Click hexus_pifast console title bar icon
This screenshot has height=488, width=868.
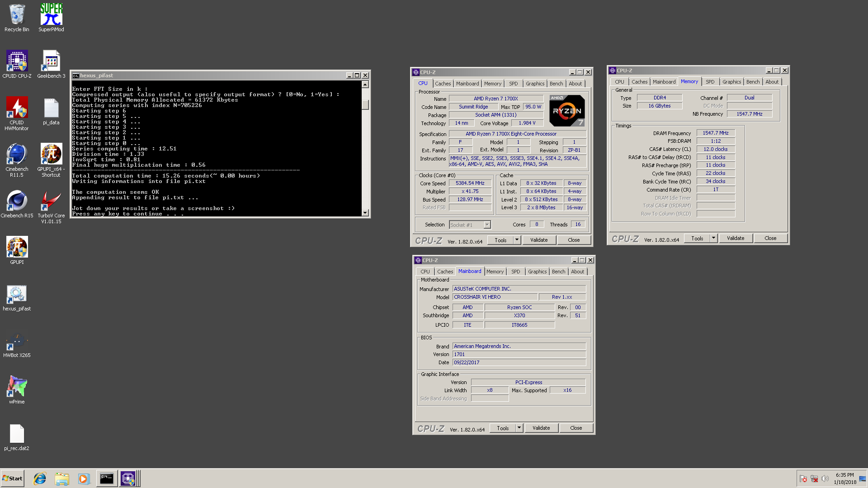click(76, 75)
